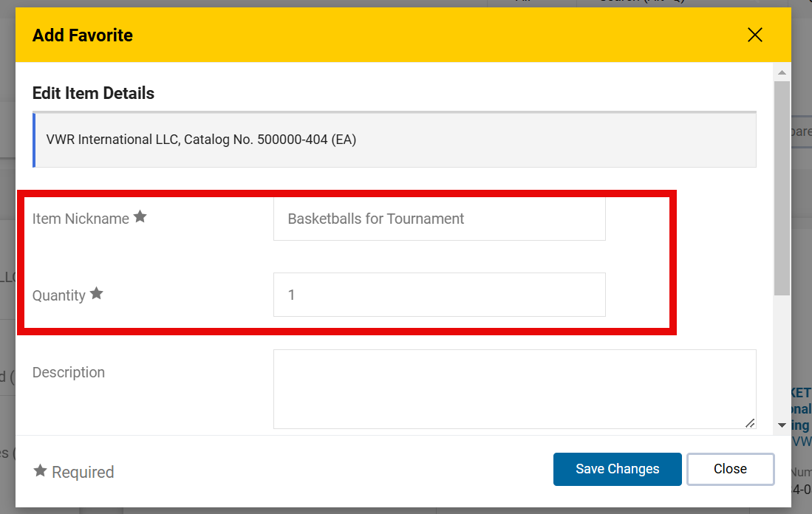
Task: Focus the Item Nickname text field
Action: pos(439,219)
